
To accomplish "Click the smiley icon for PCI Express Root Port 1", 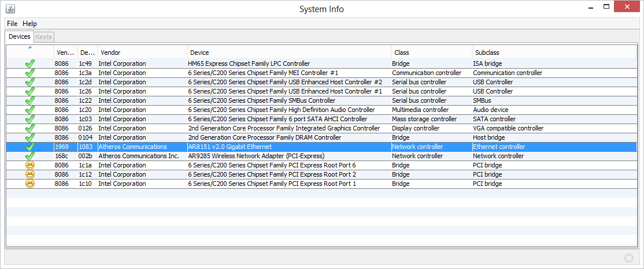I will point(30,184).
